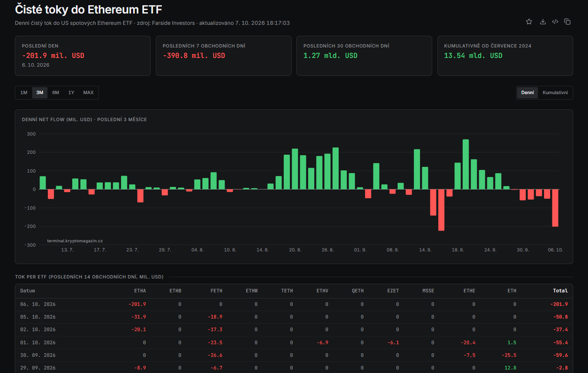Image resolution: width=588 pixels, height=373 pixels.
Task: Click the ETHA column header
Action: click(x=140, y=291)
